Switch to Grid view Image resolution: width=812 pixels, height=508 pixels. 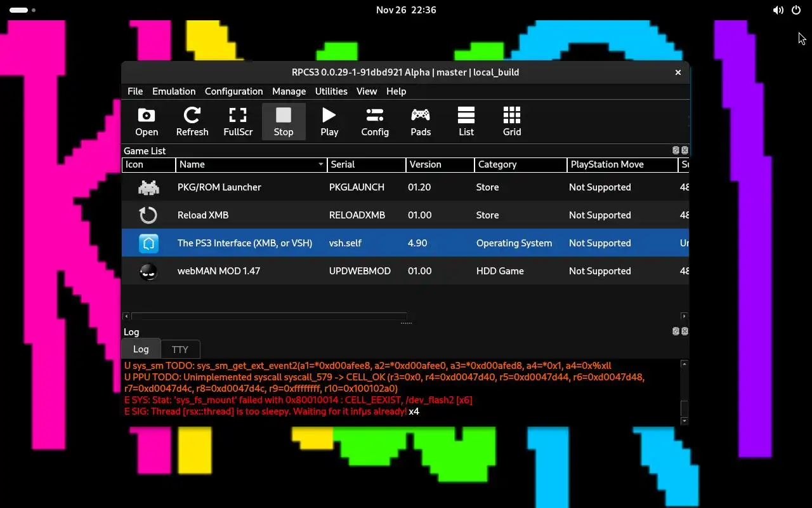tap(512, 121)
